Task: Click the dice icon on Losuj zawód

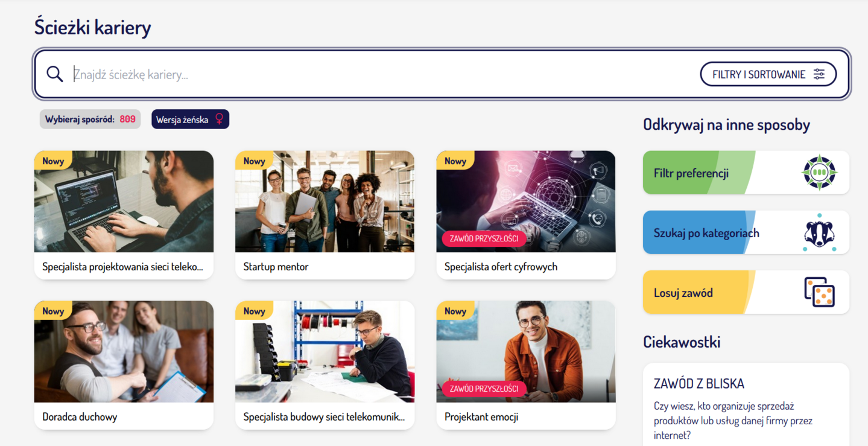Action: [819, 293]
